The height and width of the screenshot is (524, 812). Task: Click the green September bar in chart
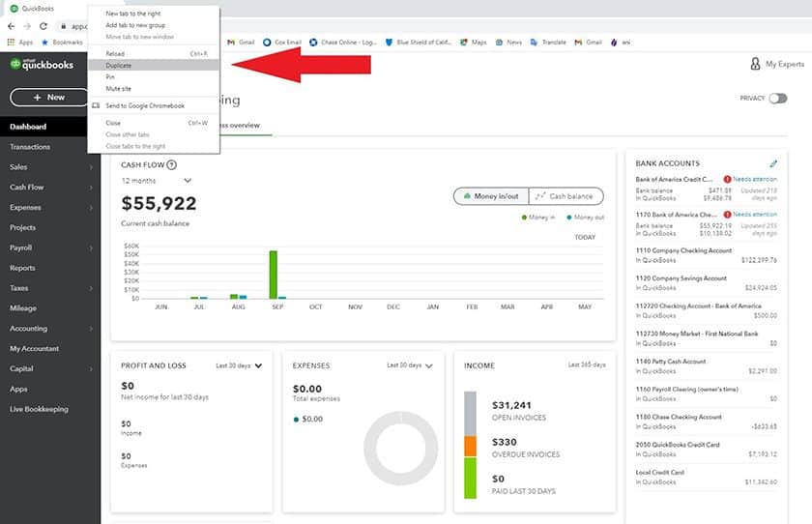[x=273, y=275]
